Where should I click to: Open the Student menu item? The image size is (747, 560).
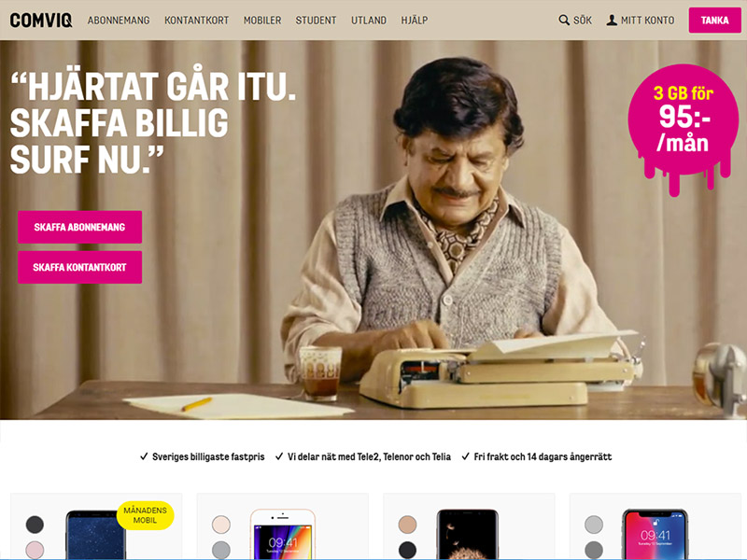[316, 20]
